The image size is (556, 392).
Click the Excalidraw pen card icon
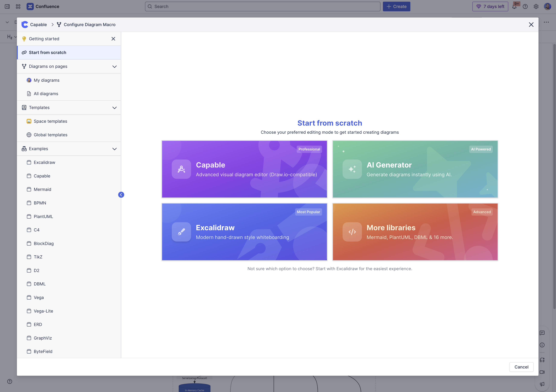click(181, 232)
